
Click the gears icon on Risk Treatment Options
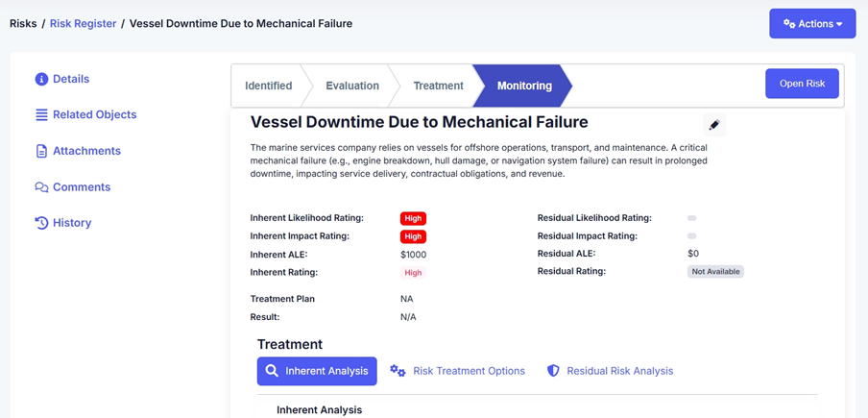pos(398,371)
